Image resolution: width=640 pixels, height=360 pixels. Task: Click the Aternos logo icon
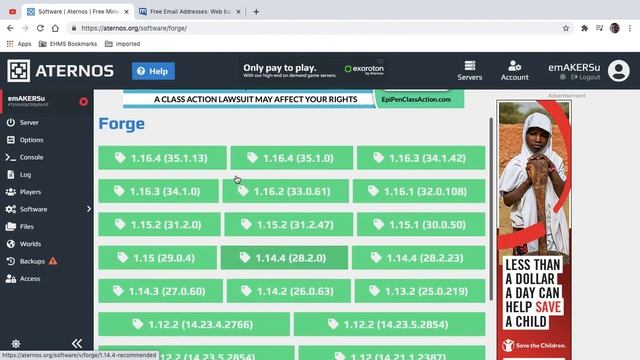(18, 71)
